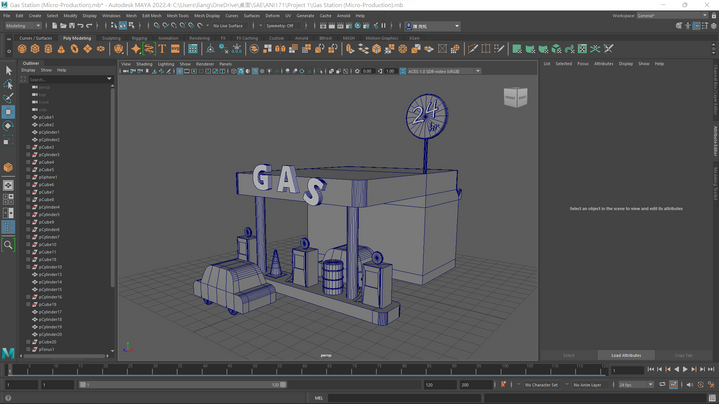Open the Outliner search filter dropdown arrow
719x404 pixels.
point(109,79)
